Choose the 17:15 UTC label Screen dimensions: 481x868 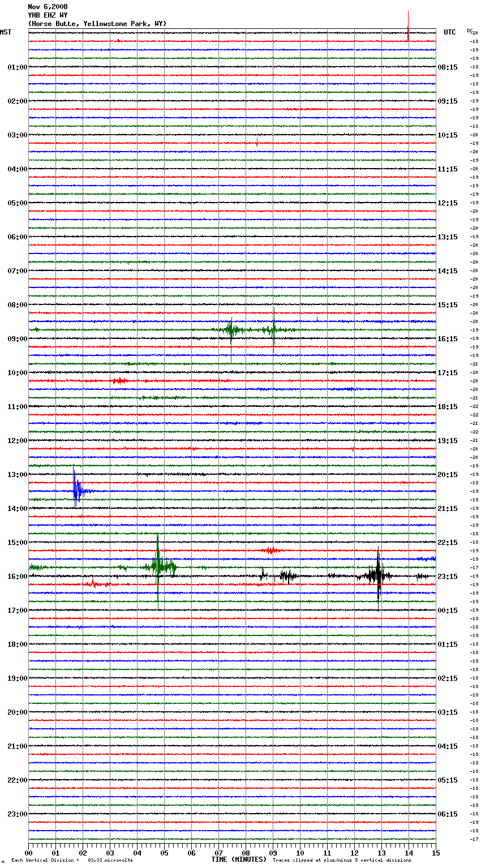pos(448,373)
